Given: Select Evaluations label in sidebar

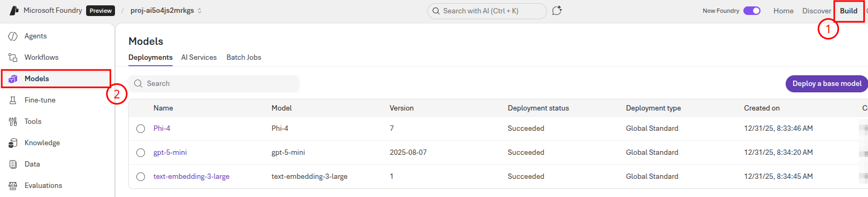Looking at the screenshot, I should (43, 185).
